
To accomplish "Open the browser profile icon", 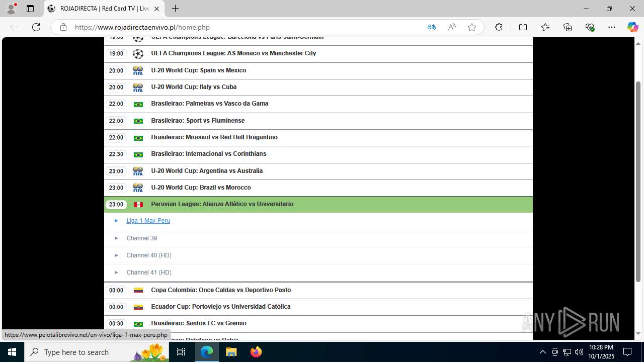I will (x=11, y=9).
